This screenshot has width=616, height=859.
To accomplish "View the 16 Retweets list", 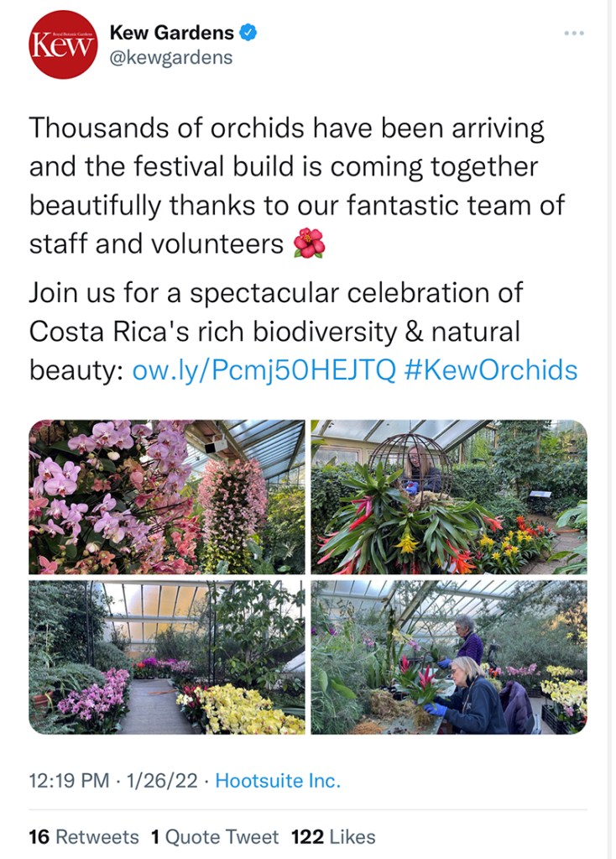I will (84, 836).
